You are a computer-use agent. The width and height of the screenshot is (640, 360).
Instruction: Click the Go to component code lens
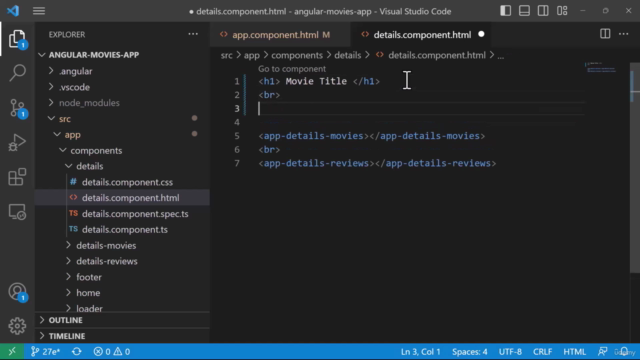(292, 69)
